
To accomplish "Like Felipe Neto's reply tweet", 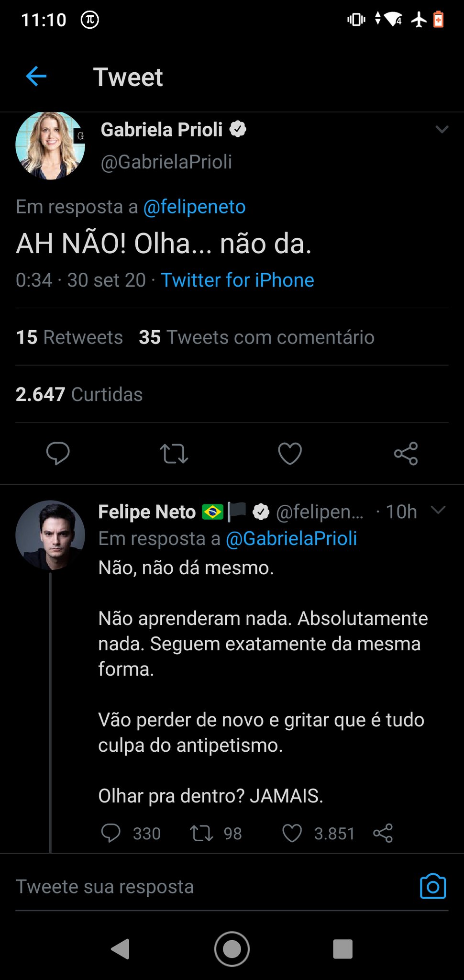I will pyautogui.click(x=292, y=833).
